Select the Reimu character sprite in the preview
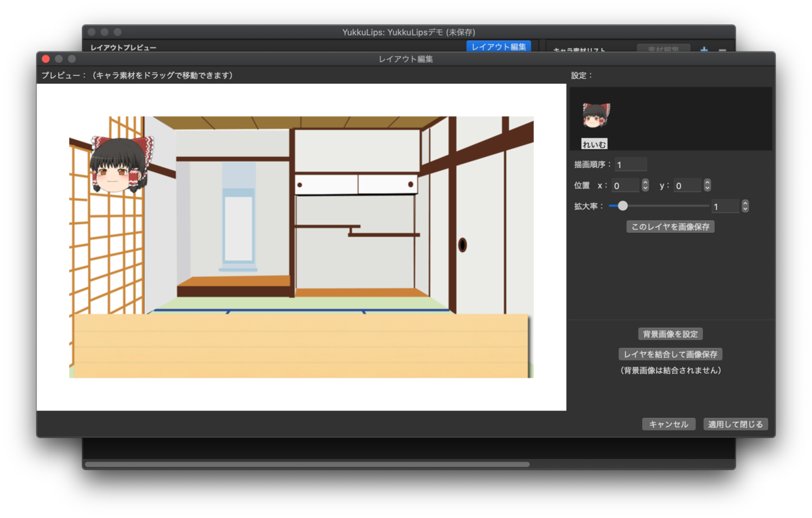Viewport: 812px width, 518px height. click(x=122, y=165)
